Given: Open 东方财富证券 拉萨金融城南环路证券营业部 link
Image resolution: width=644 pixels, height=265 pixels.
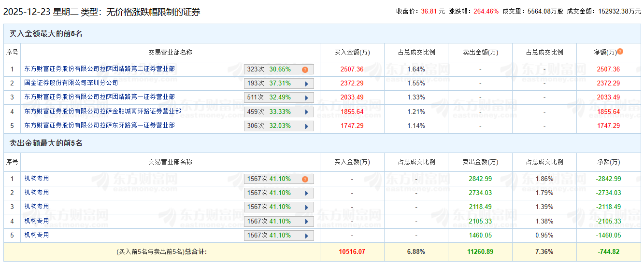Looking at the screenshot, I should coord(102,111).
